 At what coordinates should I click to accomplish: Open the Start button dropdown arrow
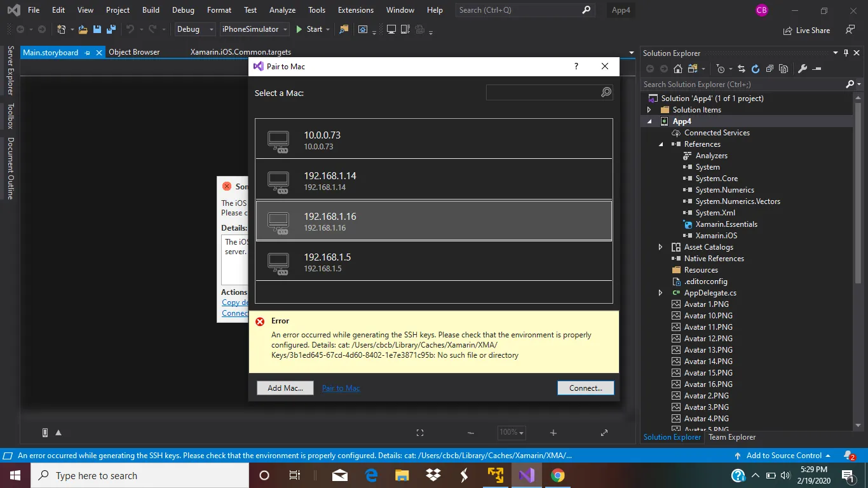[328, 29]
